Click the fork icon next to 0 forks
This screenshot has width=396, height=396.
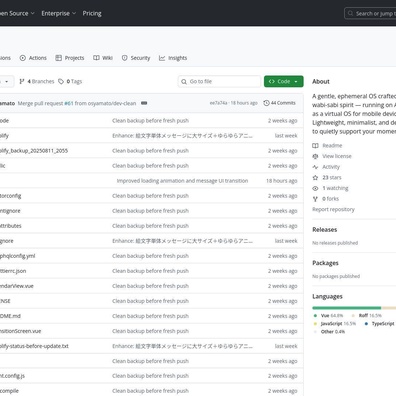pos(315,199)
